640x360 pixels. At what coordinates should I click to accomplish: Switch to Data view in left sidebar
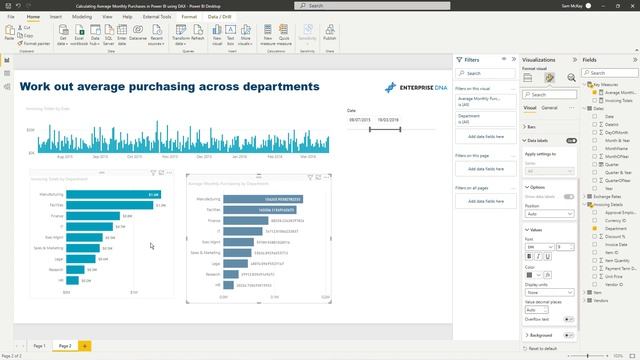tap(7, 73)
